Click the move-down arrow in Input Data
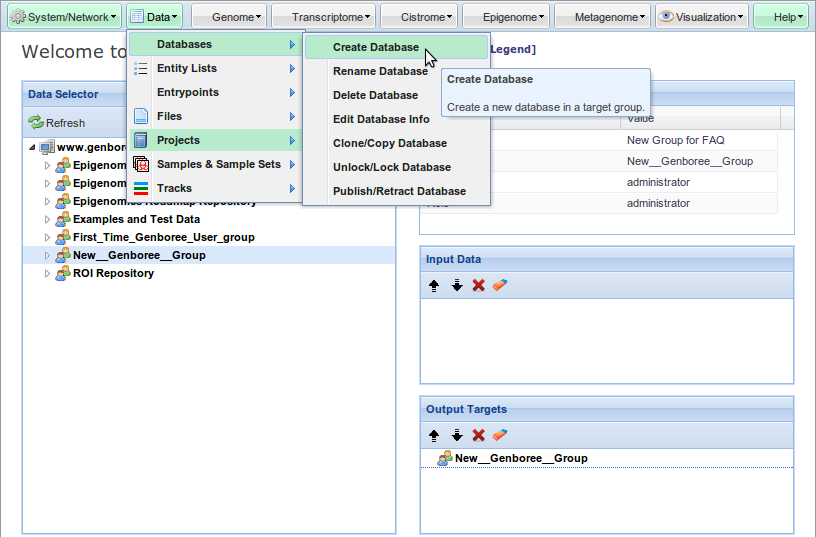816x537 pixels. coord(457,285)
